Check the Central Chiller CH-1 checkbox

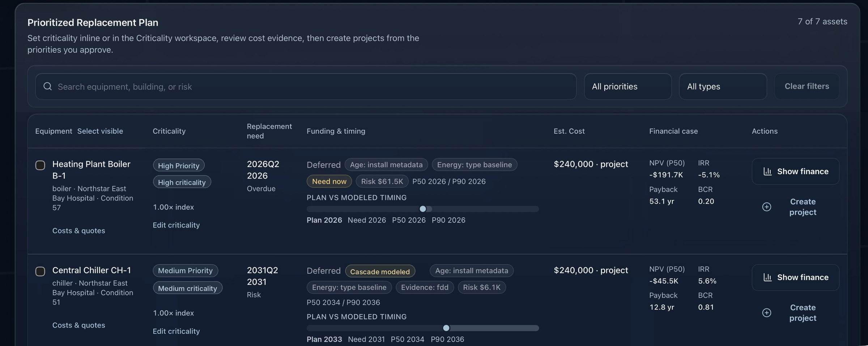(40, 271)
